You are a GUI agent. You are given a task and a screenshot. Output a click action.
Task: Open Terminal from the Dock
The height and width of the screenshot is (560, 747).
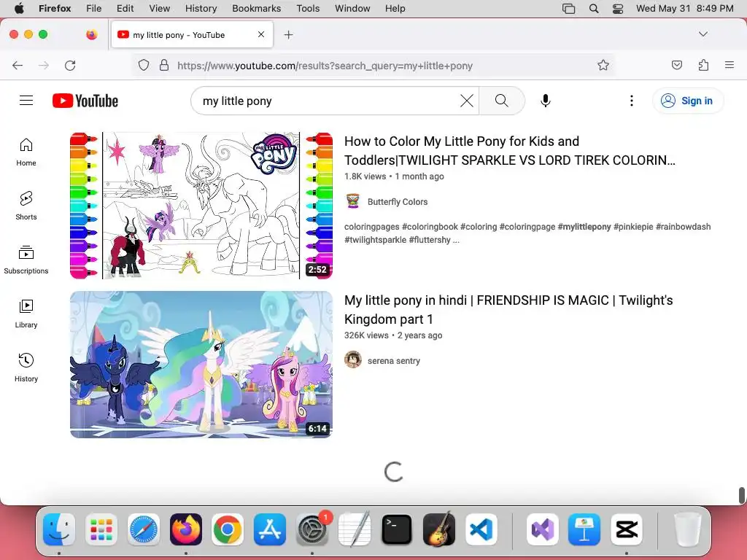click(397, 529)
